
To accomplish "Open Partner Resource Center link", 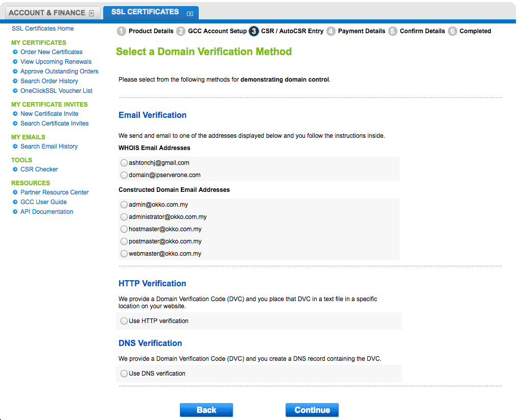I will (54, 192).
